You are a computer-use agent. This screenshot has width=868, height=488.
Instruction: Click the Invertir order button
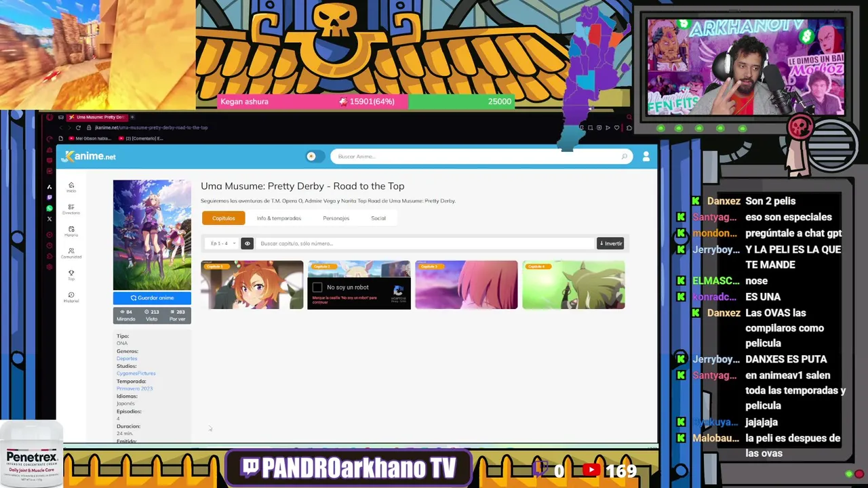click(610, 243)
